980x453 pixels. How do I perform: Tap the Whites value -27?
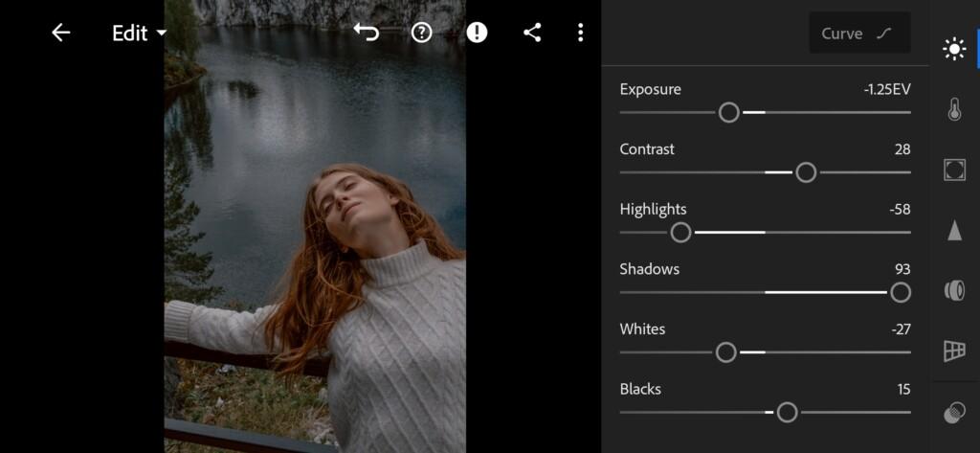coord(901,329)
